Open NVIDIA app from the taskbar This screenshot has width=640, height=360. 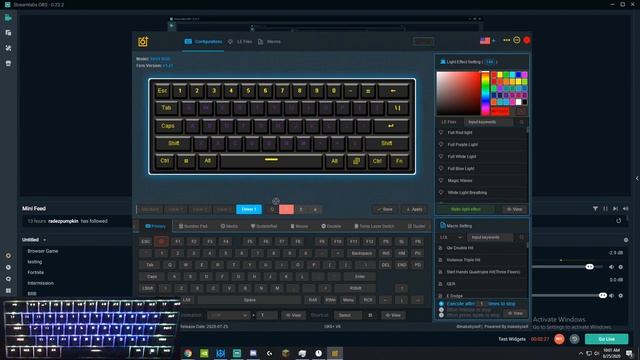tap(204, 353)
